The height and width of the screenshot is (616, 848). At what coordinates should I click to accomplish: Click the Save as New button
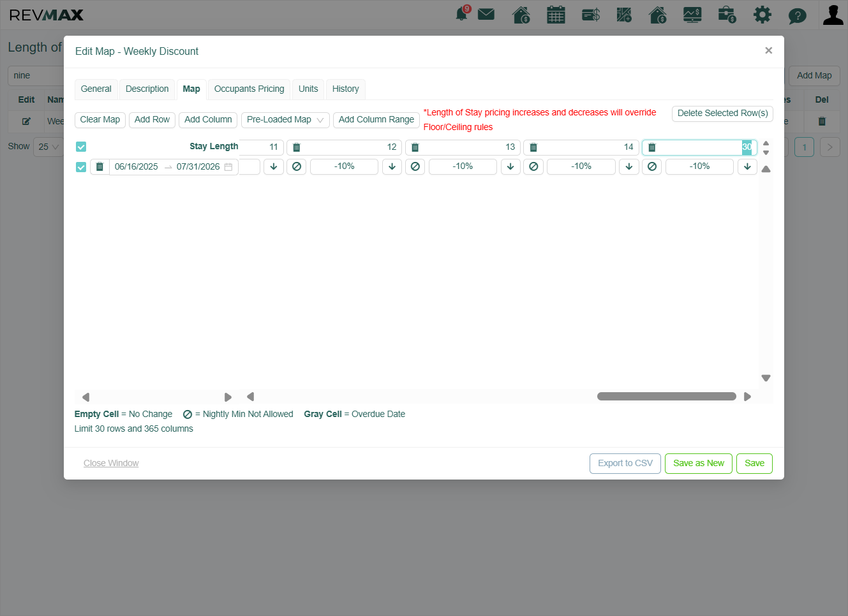click(x=699, y=464)
